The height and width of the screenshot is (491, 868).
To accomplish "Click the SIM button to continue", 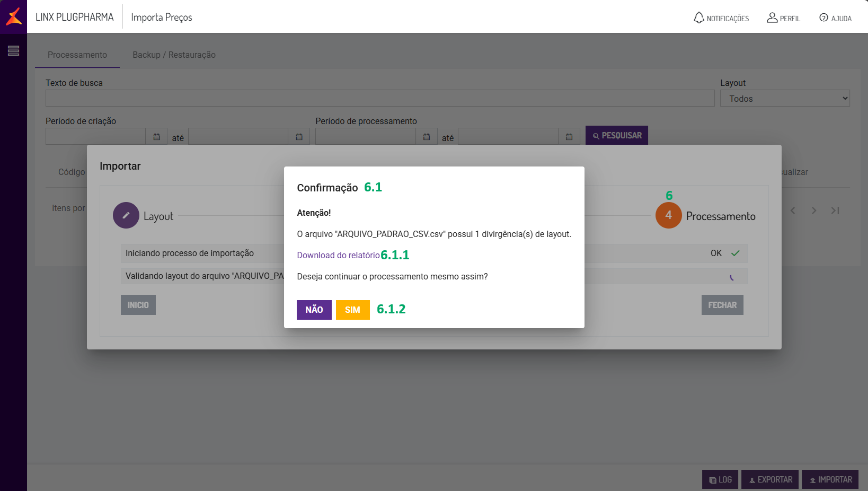I will coord(352,310).
